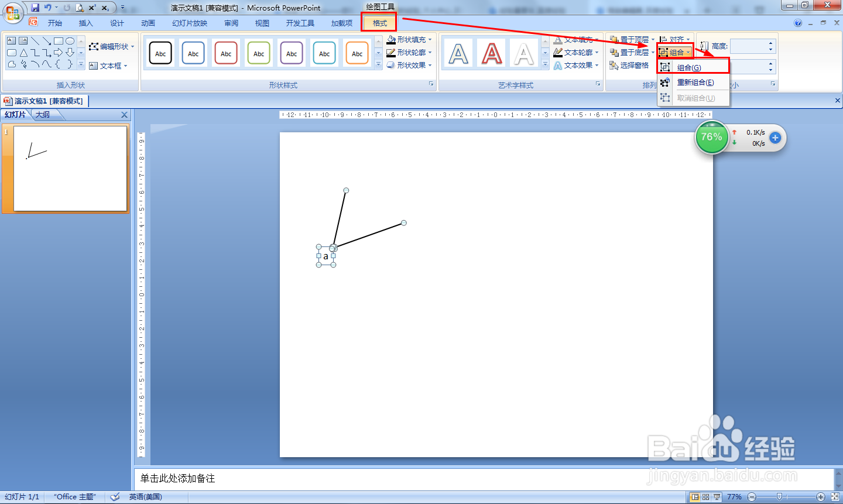This screenshot has height=504, width=843.
Task: Expand the shape styles gallery
Action: click(x=378, y=65)
